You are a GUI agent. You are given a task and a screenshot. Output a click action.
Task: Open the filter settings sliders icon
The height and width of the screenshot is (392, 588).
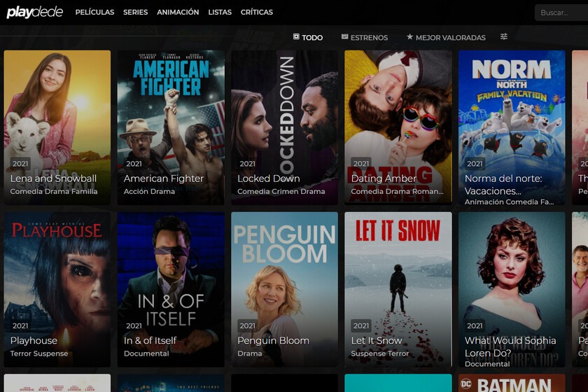point(503,36)
